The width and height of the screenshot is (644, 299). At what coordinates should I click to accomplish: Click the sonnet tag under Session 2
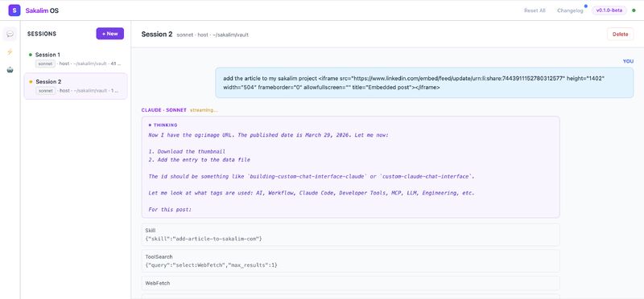point(45,91)
